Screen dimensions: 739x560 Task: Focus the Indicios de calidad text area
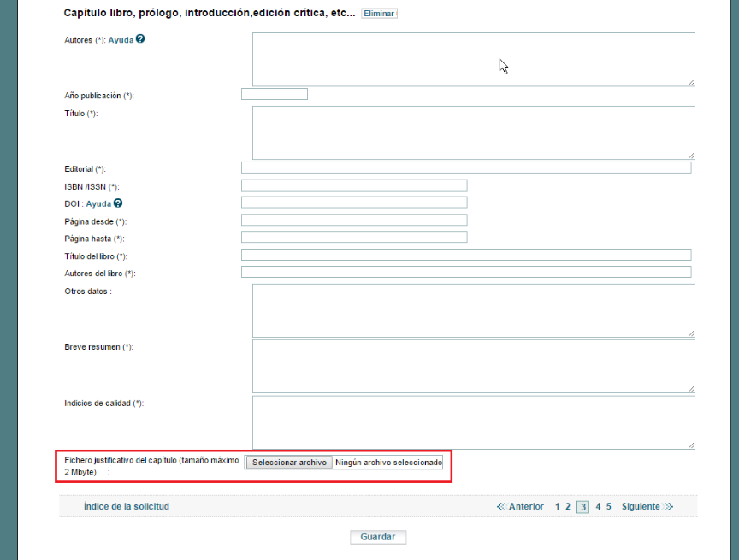[x=473, y=422]
